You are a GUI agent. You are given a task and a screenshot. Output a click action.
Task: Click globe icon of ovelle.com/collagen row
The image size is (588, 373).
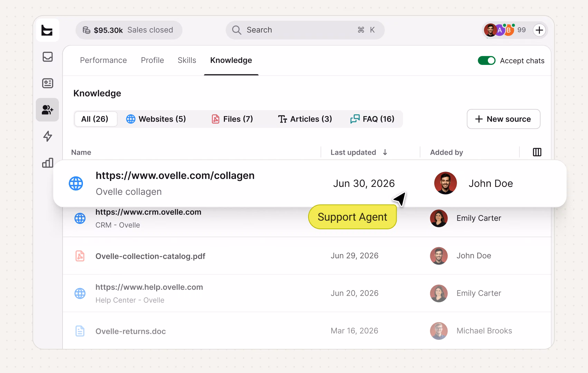[x=76, y=183]
